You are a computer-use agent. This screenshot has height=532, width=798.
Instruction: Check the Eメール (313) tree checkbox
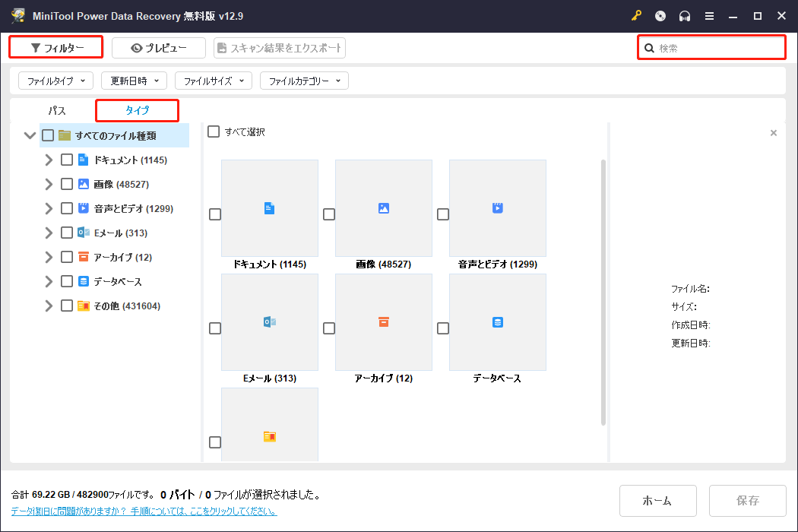pos(67,233)
